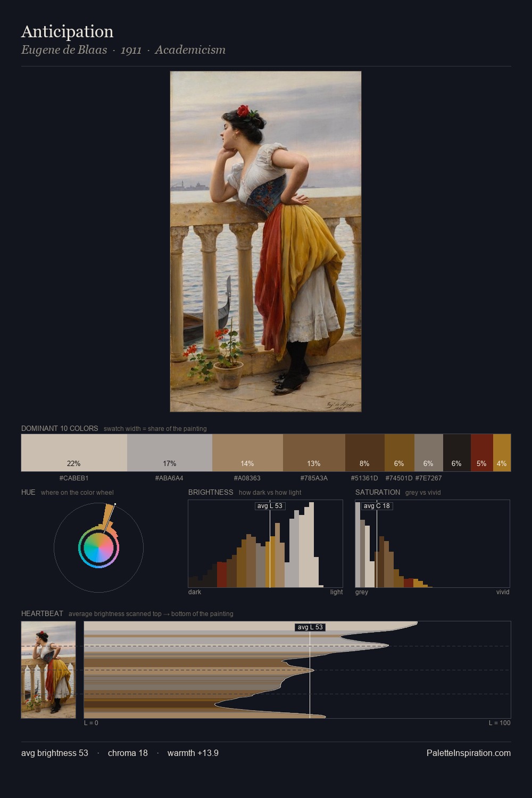Click the "DOMINANT 10 COLORS" heading
This screenshot has width=532, height=798.
[x=60, y=428]
